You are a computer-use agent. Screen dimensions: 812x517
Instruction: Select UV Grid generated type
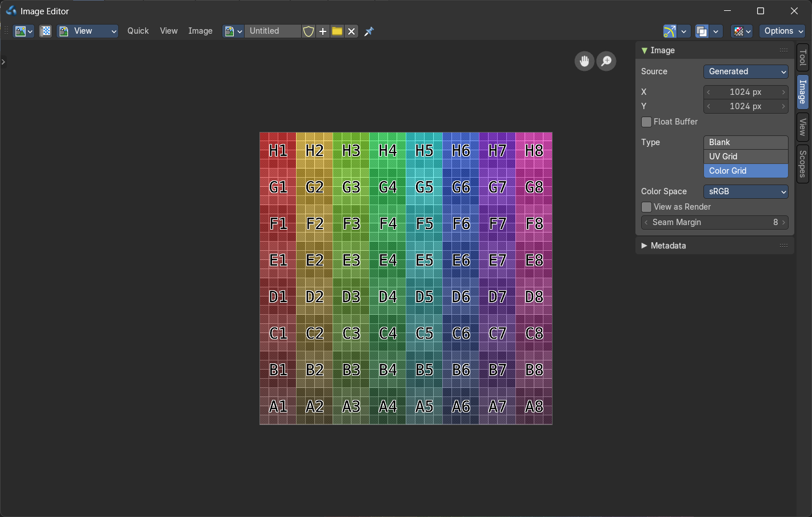click(x=746, y=157)
